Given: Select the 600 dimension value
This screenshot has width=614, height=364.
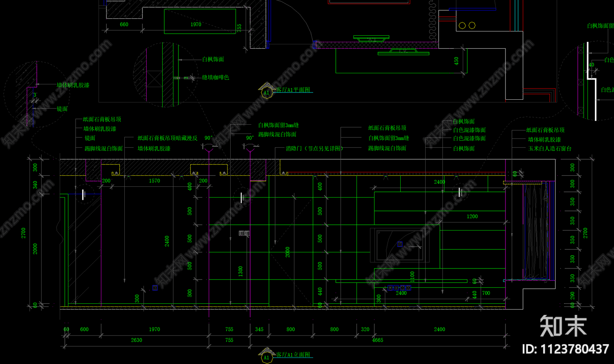Looking at the screenshot, I should tap(84, 329).
